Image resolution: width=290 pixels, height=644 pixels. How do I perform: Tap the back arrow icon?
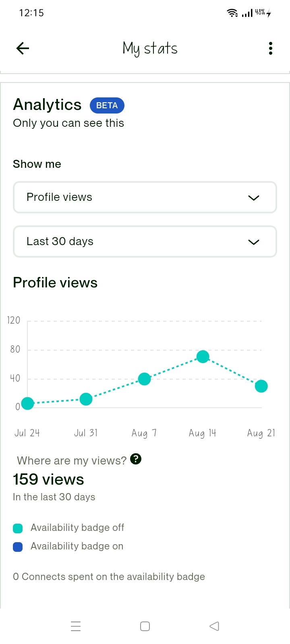pyautogui.click(x=23, y=48)
